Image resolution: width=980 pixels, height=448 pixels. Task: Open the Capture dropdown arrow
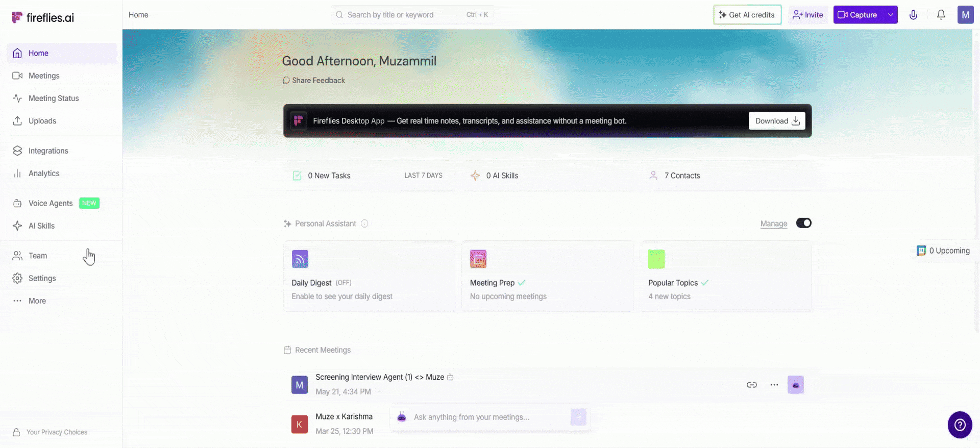click(x=891, y=15)
